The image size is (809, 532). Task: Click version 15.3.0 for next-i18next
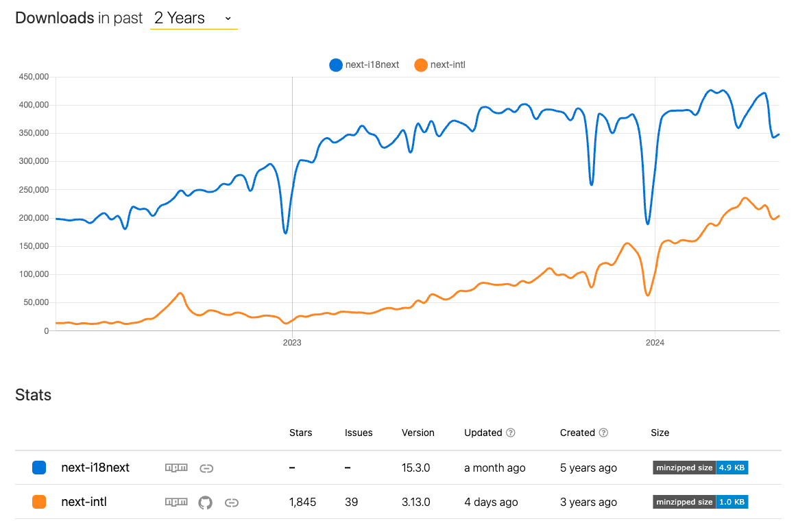(416, 468)
